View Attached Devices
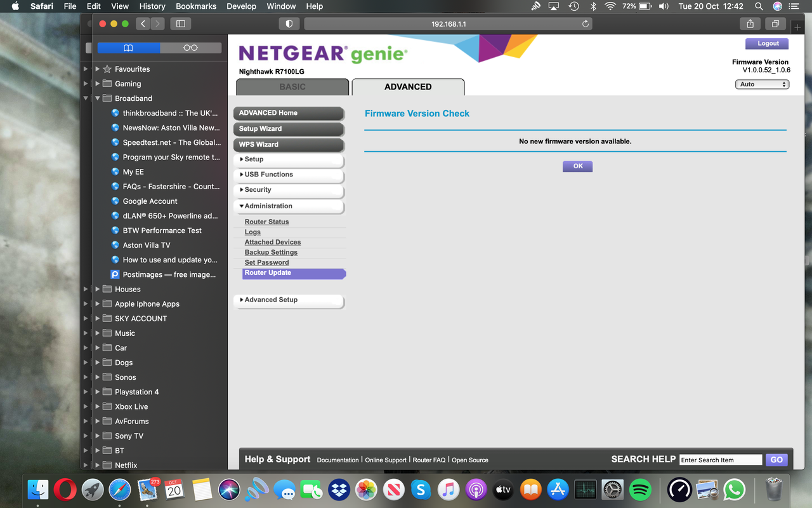Viewport: 812px width, 508px height. (x=273, y=243)
